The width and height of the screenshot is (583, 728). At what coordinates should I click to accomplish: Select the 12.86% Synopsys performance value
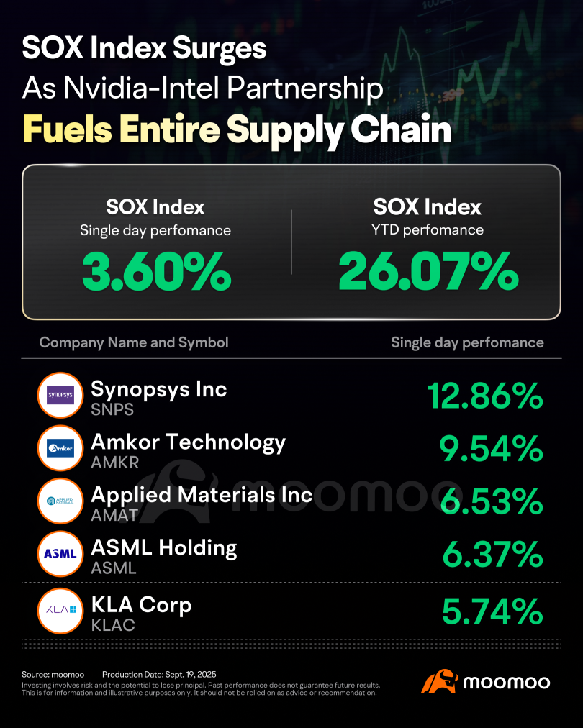(x=484, y=396)
